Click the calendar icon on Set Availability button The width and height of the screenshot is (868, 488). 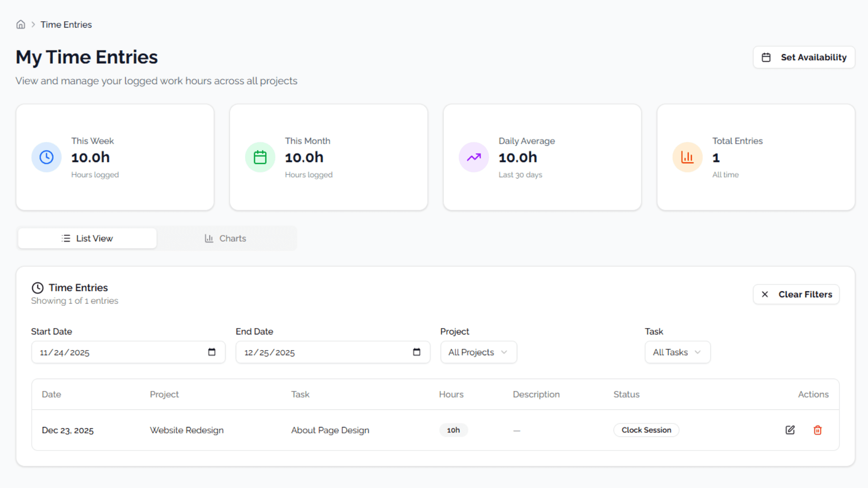(x=766, y=57)
